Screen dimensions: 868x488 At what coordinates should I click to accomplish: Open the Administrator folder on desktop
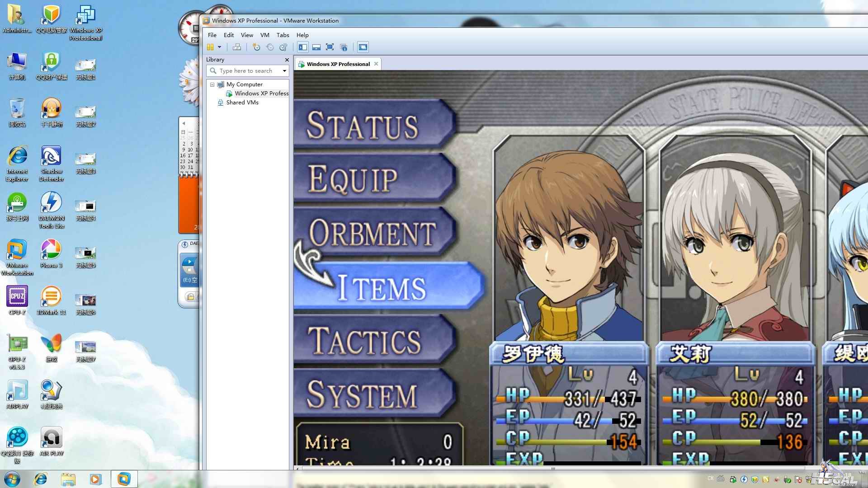click(x=17, y=19)
